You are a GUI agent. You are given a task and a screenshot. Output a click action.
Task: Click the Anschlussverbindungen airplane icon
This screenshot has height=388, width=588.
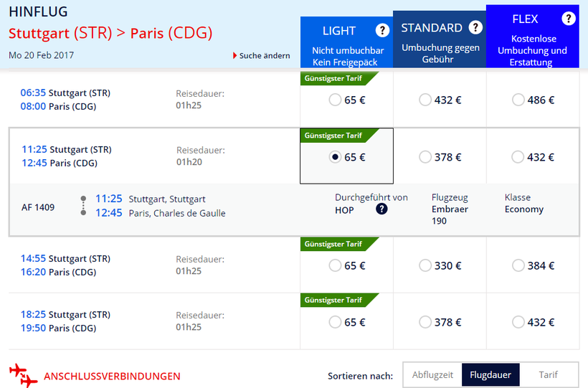[x=23, y=375]
